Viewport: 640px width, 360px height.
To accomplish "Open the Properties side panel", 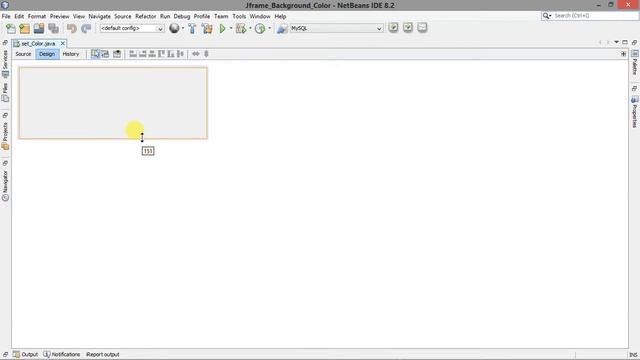I will click(x=635, y=112).
